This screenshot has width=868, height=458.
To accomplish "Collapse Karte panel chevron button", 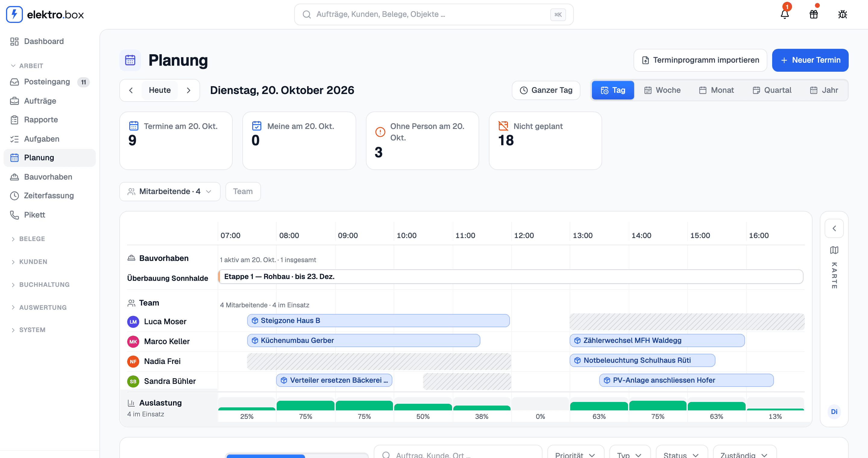I will [834, 228].
